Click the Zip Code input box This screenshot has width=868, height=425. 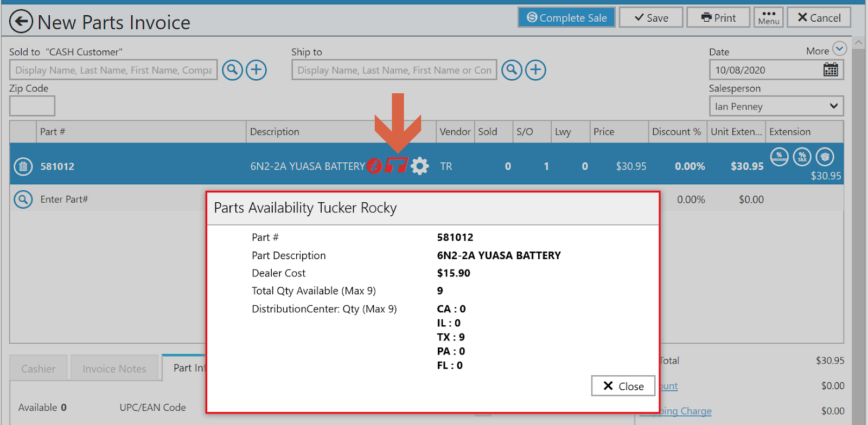[x=32, y=106]
